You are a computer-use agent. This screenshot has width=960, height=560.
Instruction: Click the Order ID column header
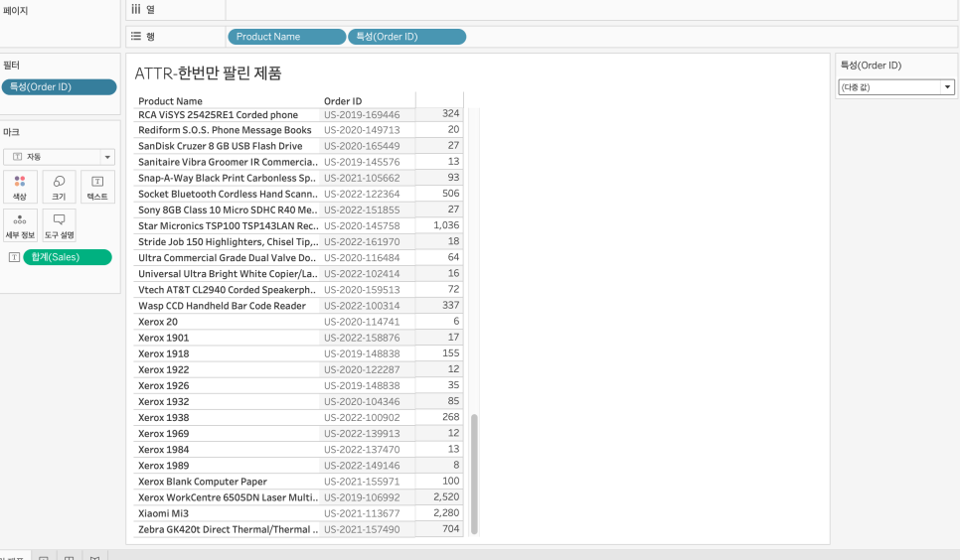point(343,101)
